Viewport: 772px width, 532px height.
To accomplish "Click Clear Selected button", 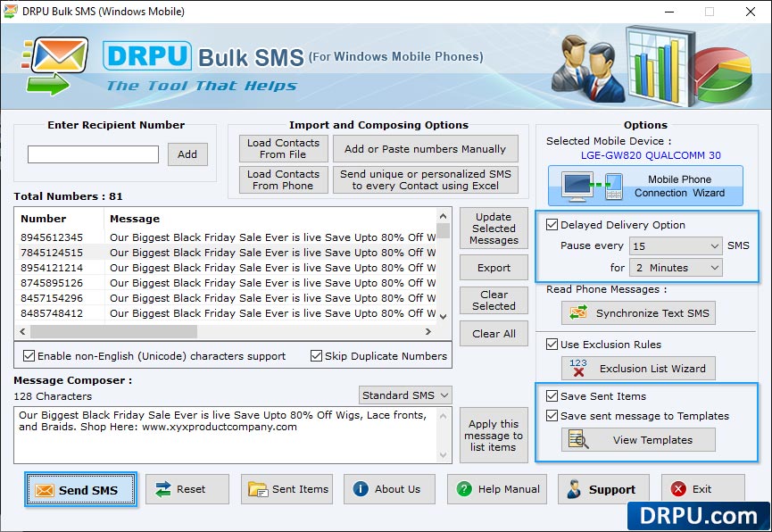I will (x=494, y=300).
